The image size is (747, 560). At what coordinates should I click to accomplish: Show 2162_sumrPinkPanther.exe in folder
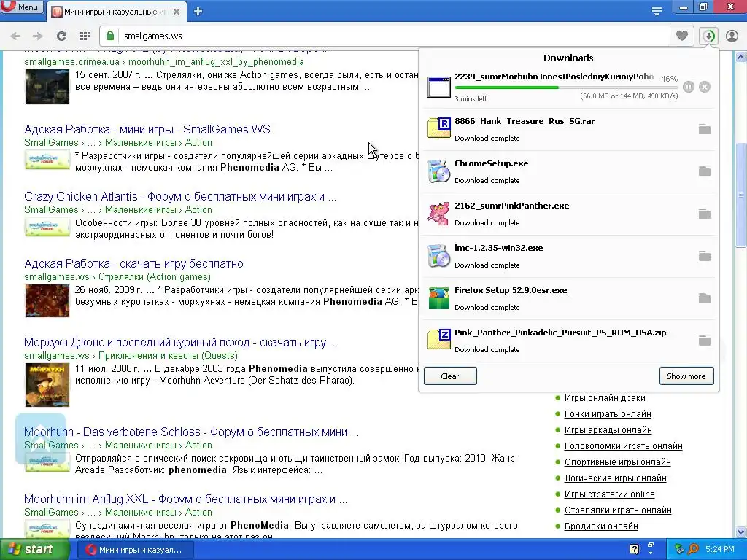click(x=705, y=214)
